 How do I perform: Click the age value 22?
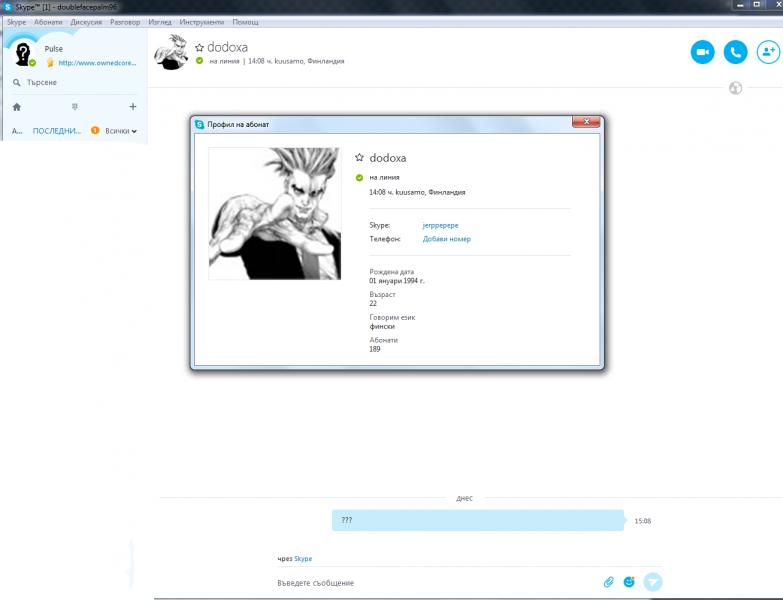[x=373, y=303]
